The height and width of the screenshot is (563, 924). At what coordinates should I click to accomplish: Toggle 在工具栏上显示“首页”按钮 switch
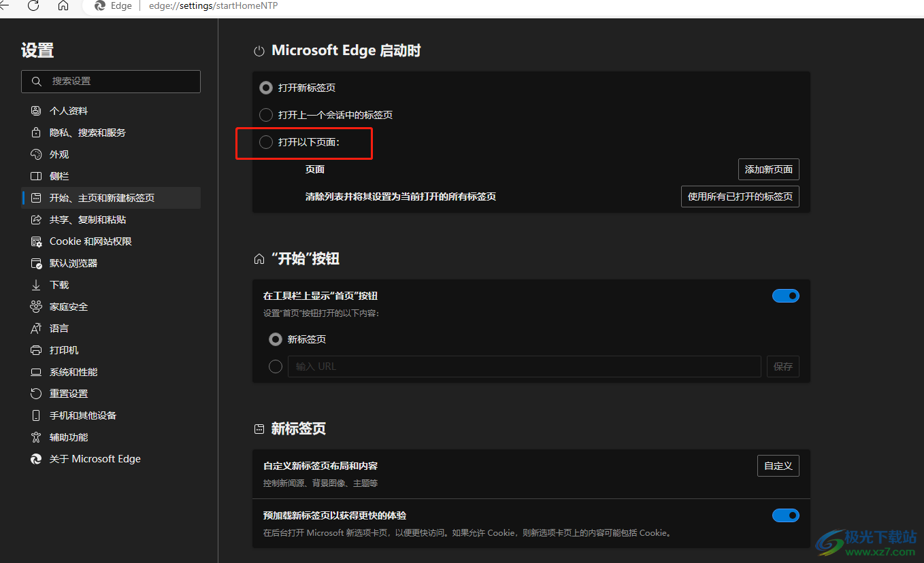pyautogui.click(x=785, y=296)
